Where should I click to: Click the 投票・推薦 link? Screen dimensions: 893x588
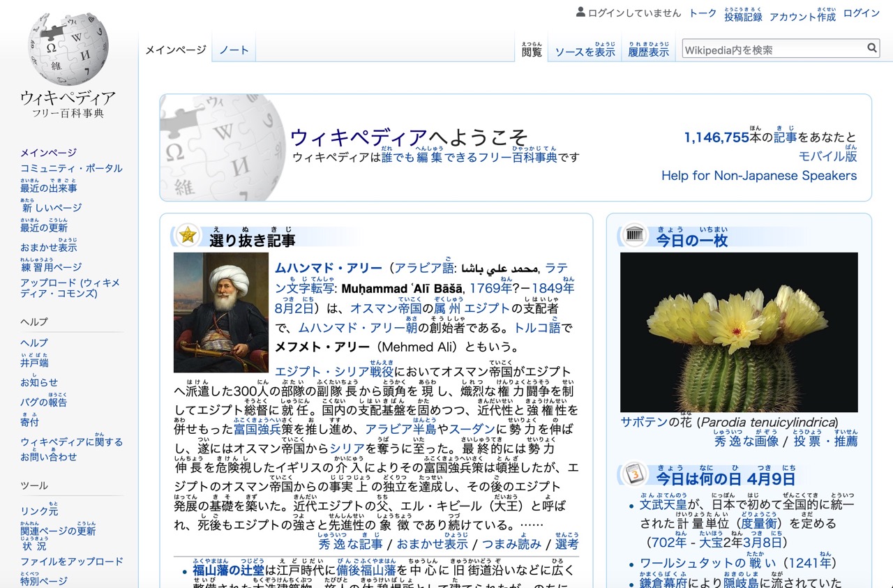point(825,439)
